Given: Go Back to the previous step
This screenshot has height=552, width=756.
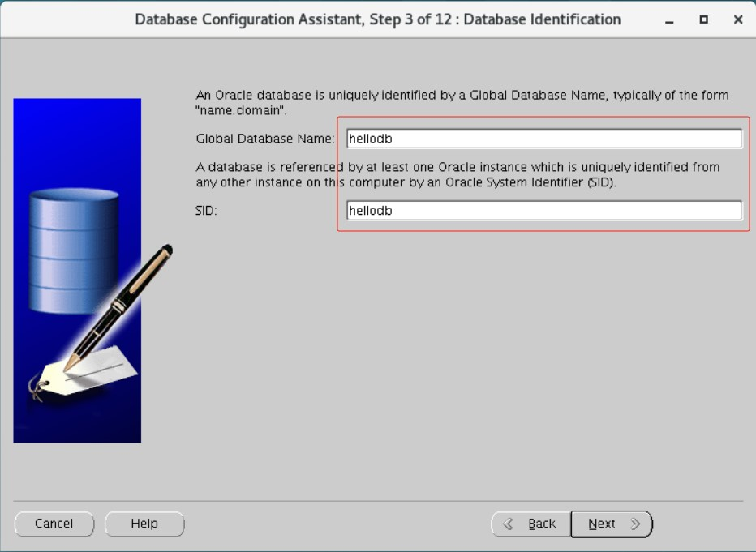Looking at the screenshot, I should [530, 524].
